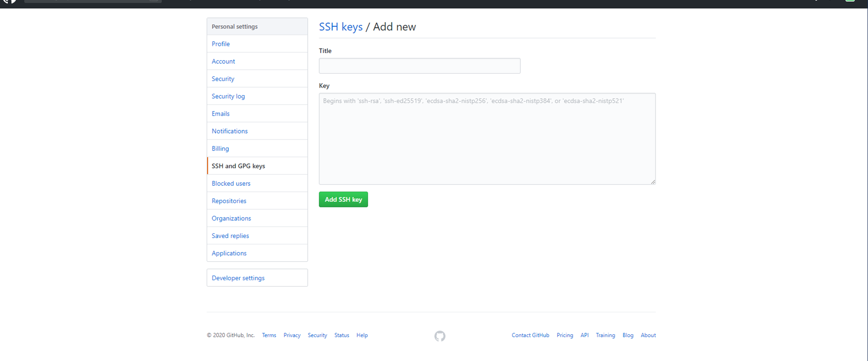Open the Blog footer link
The height and width of the screenshot is (361, 868).
click(628, 335)
